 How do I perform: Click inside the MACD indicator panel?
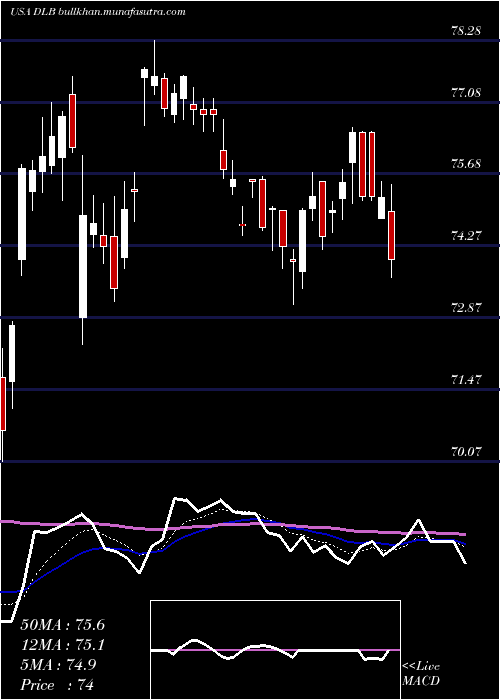tap(275, 650)
